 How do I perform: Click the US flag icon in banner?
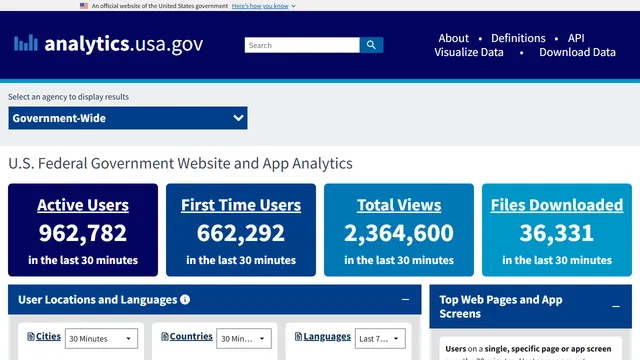[84, 6]
